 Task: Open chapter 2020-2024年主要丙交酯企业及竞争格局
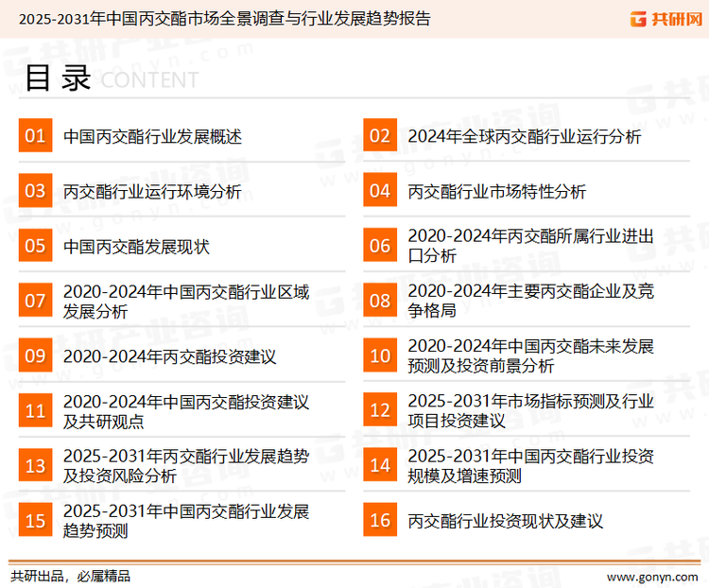(x=530, y=301)
